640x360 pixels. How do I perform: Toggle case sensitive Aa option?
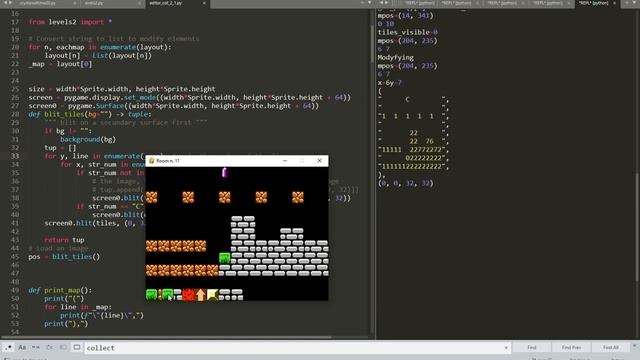pyautogui.click(x=22, y=347)
